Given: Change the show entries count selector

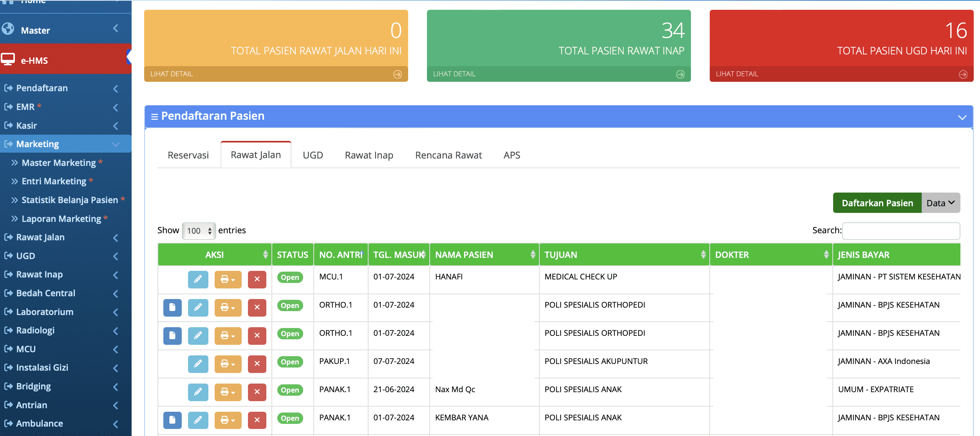Looking at the screenshot, I should point(199,231).
